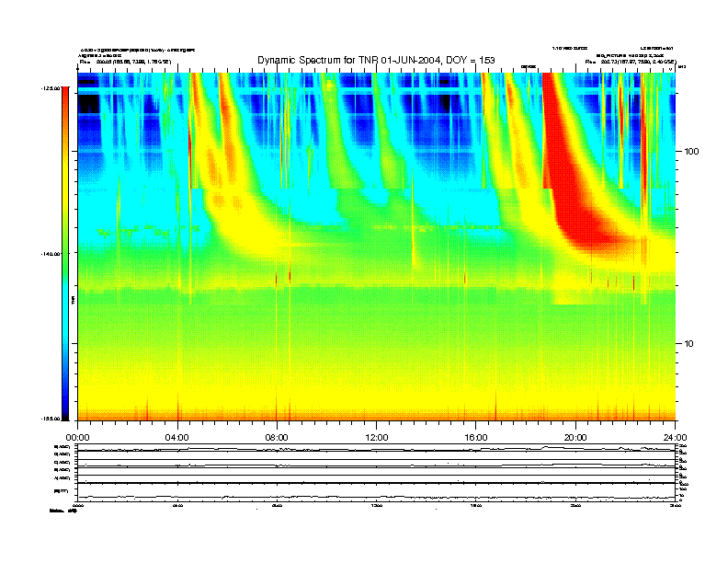Click the "24:00" time axis label

pyautogui.click(x=675, y=438)
